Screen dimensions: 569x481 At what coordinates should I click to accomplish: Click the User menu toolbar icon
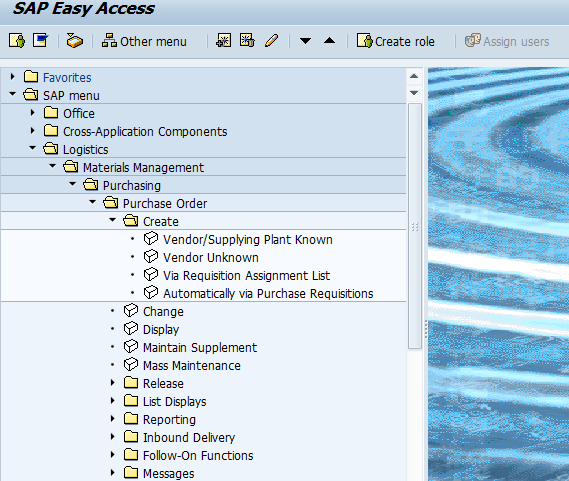pos(17,41)
